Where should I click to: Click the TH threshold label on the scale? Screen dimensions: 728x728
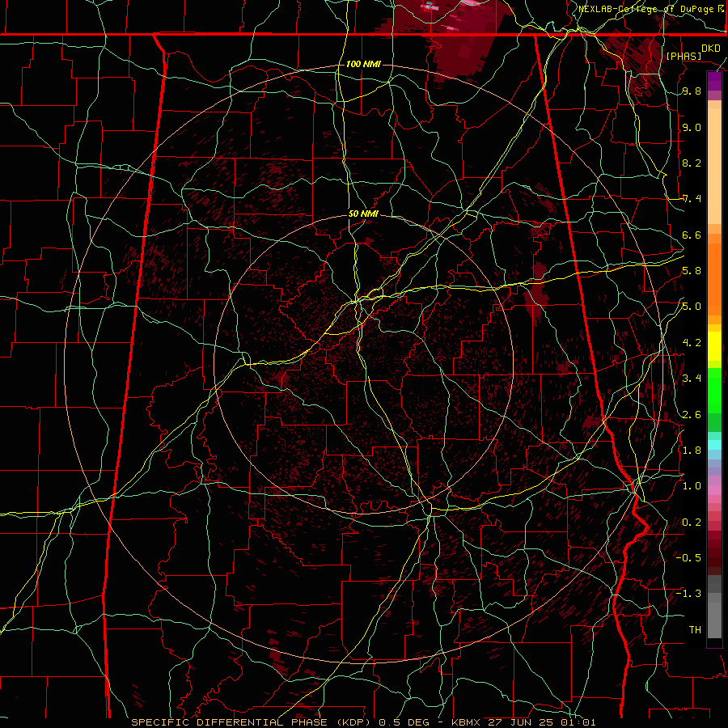[x=695, y=630]
